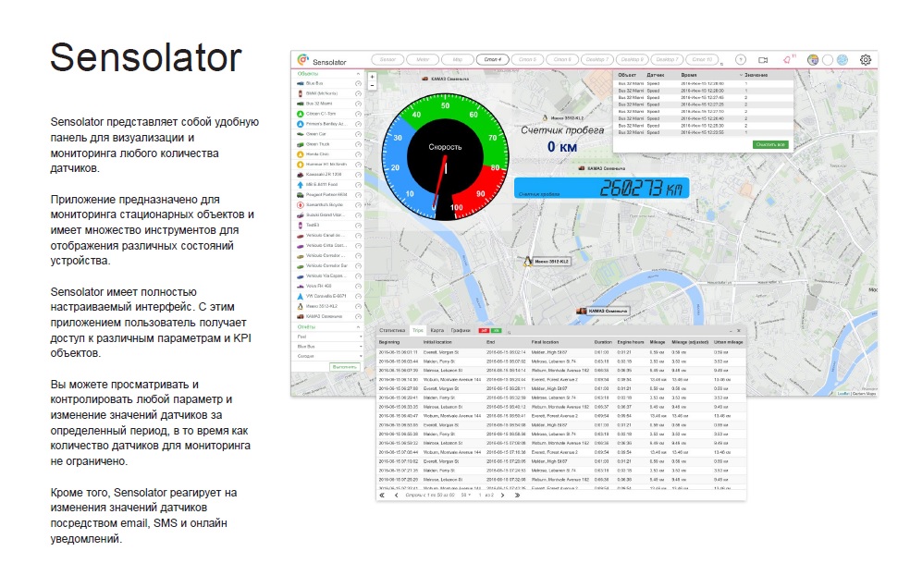Click the Engine hours column header

[x=631, y=342]
